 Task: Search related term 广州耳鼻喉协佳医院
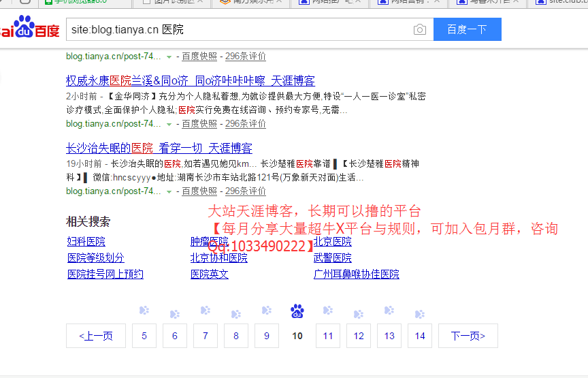356,274
